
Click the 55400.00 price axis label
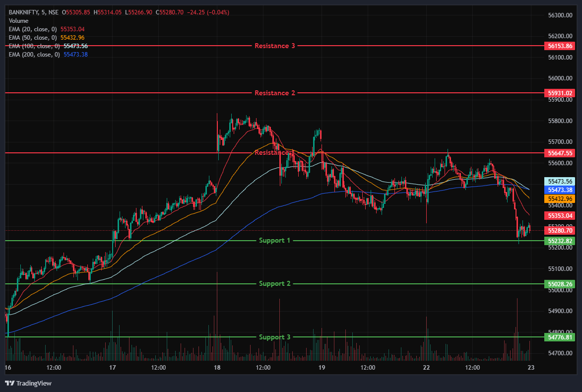tap(560, 205)
